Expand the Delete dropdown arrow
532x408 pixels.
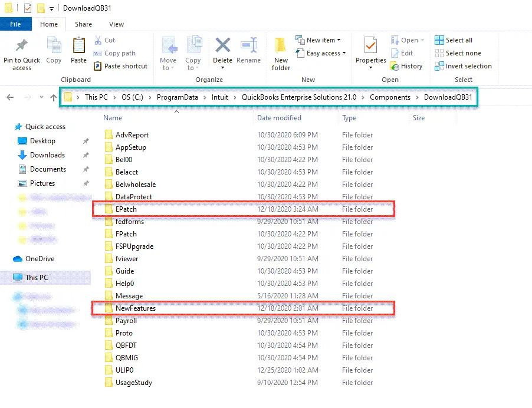coord(222,68)
